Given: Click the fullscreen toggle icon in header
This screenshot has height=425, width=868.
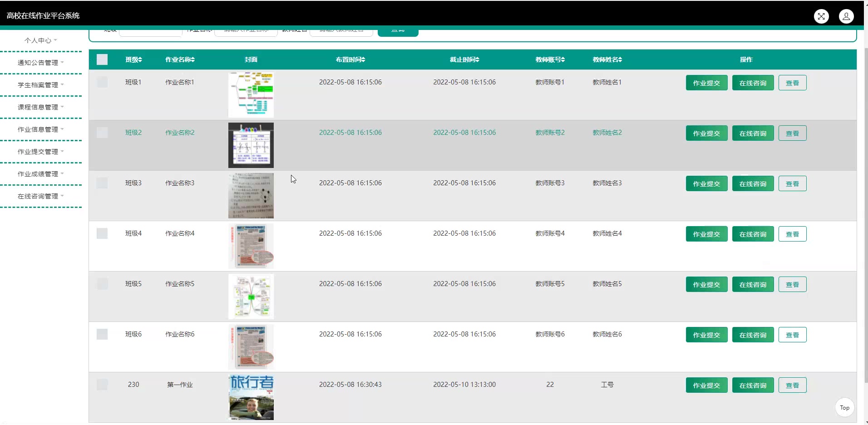Looking at the screenshot, I should tap(821, 16).
